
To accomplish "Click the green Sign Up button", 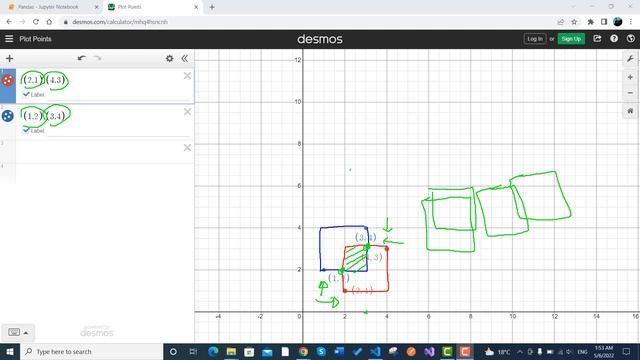I will (571, 39).
